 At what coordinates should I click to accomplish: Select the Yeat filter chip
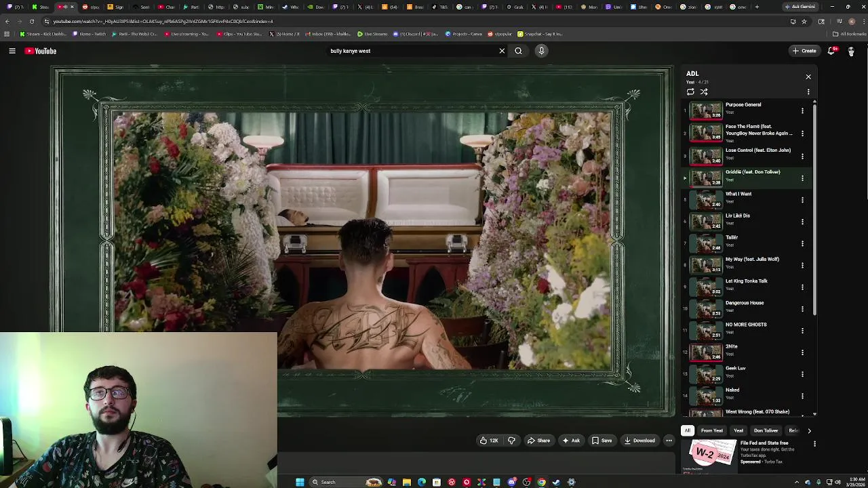pos(738,430)
